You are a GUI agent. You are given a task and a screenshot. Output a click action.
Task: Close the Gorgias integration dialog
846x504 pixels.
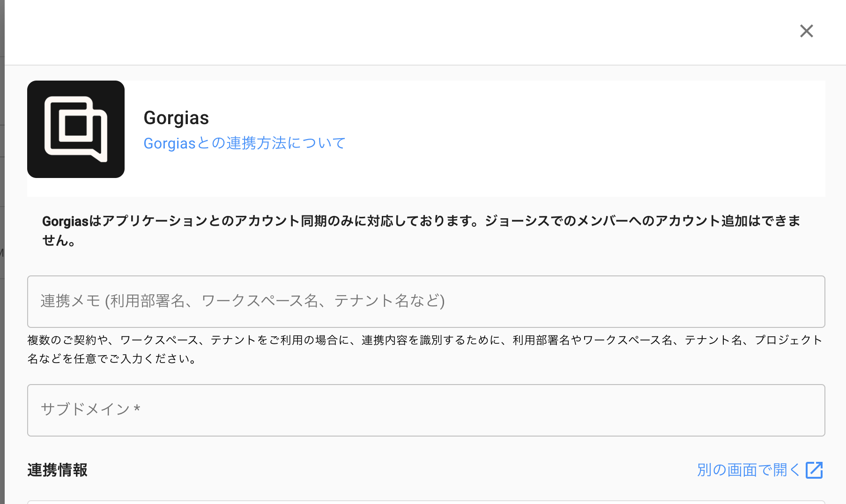[806, 31]
